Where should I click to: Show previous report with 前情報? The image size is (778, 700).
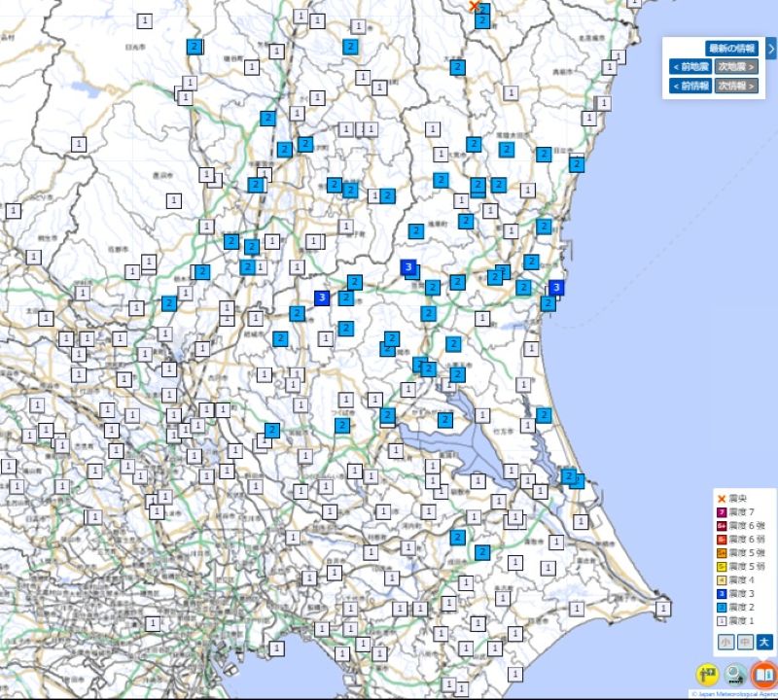pyautogui.click(x=690, y=87)
